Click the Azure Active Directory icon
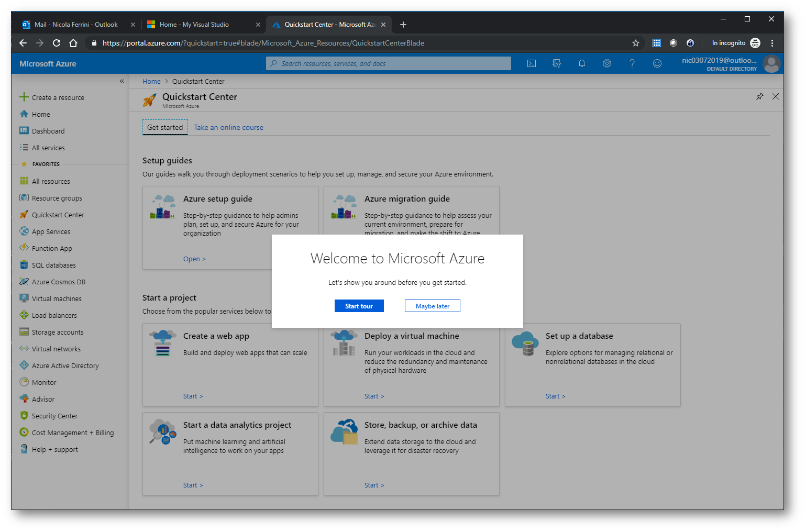The width and height of the screenshot is (806, 532). click(x=24, y=365)
